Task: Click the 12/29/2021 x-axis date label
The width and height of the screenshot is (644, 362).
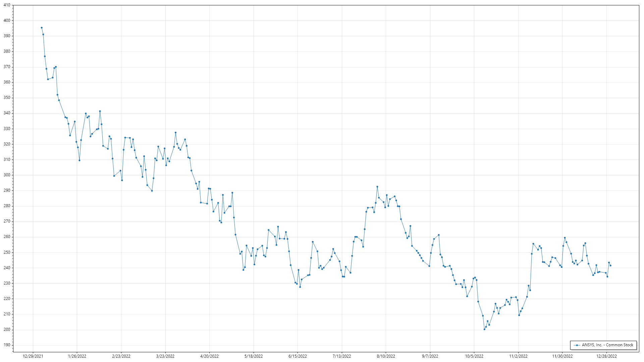Action: [33, 356]
